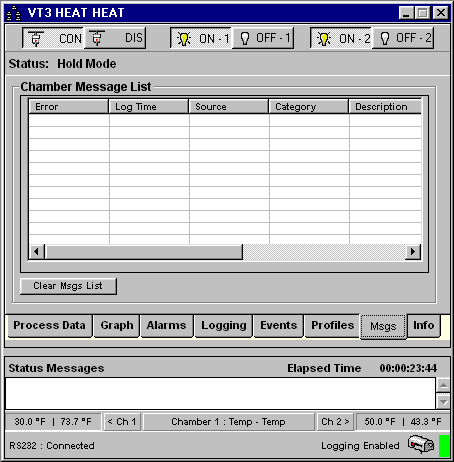Open the Process Data tab
454x462 pixels.
click(x=50, y=326)
